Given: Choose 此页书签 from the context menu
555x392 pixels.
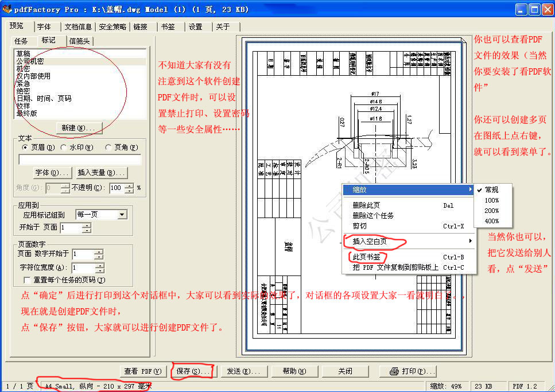Looking at the screenshot, I should (x=408, y=257).
